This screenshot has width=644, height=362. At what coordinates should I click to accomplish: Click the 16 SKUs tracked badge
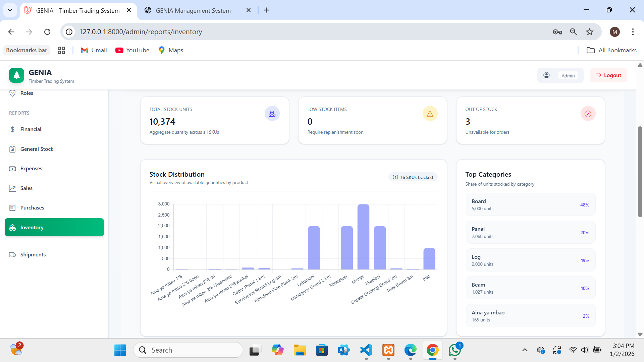coord(413,177)
